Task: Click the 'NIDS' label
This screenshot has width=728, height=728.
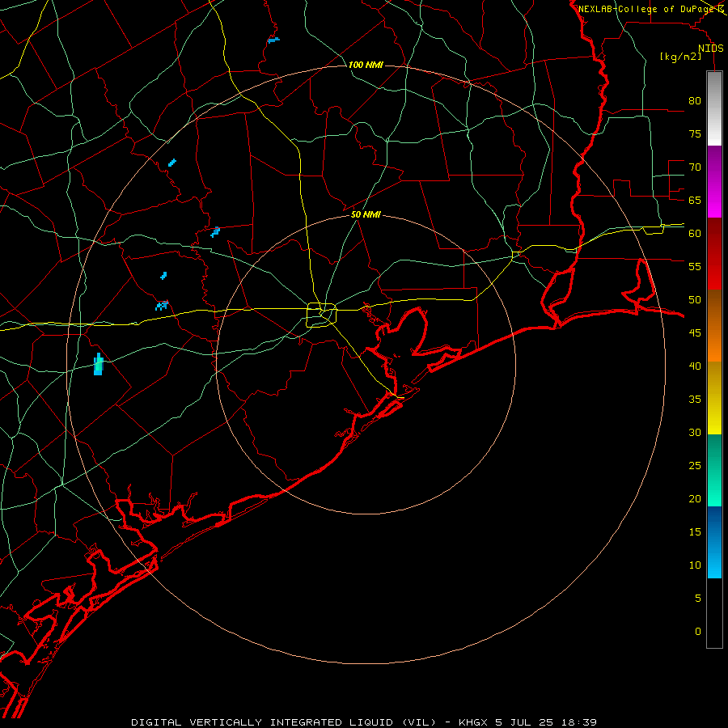Action: (711, 49)
